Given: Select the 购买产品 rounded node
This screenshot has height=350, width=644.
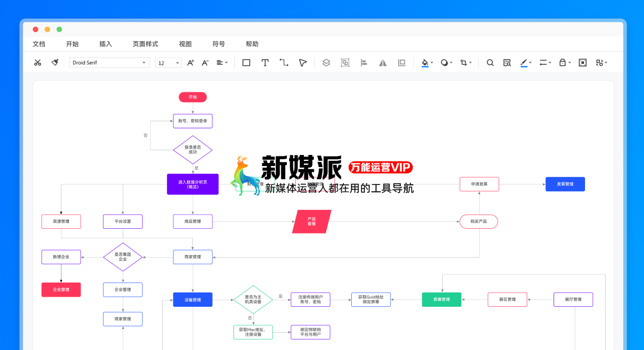Looking at the screenshot, I should point(479,221).
